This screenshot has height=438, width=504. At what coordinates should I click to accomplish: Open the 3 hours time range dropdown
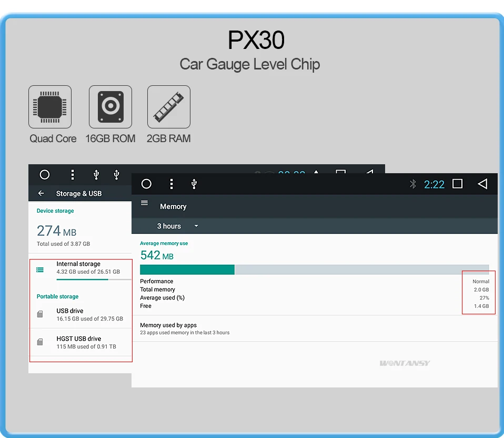(x=174, y=226)
